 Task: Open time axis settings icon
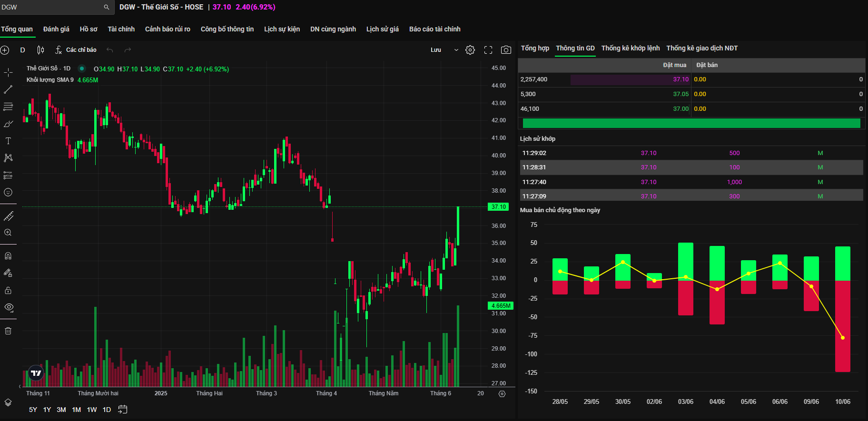click(502, 394)
